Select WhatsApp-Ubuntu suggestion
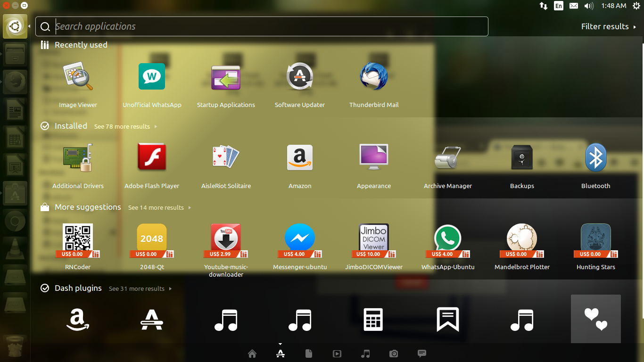This screenshot has width=644, height=362. pos(448,247)
